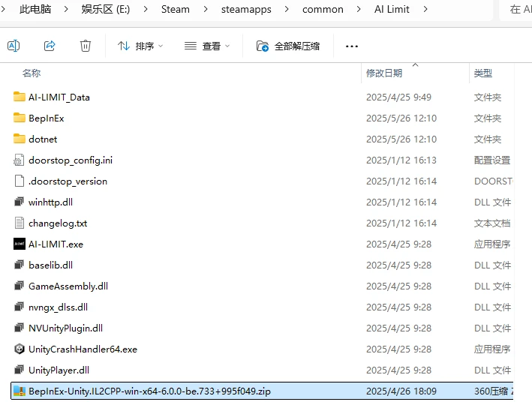
Task: Expand chevron after 娱乐区 (E:) breadcrumb
Action: 146,9
